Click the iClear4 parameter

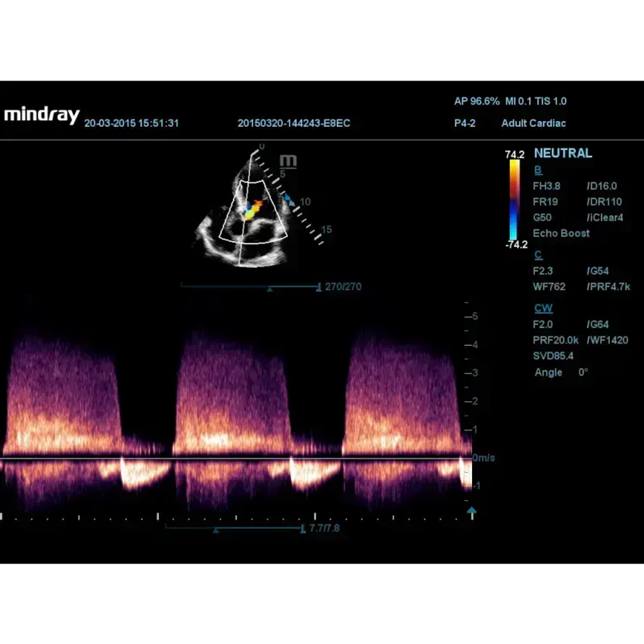[x=605, y=218]
